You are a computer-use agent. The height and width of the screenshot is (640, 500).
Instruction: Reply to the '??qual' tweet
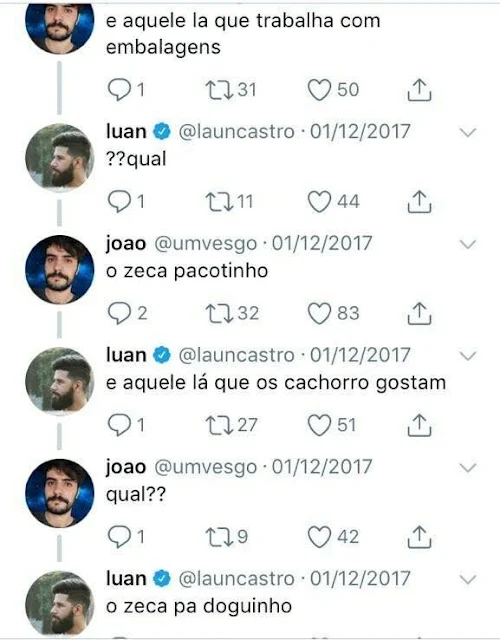pos(119,202)
